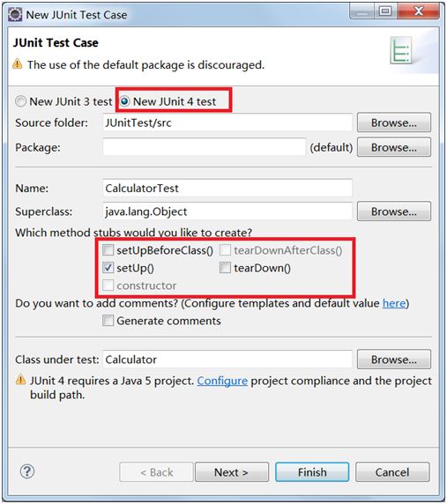Enable the setUpBeforeClass() method stub
Image resolution: width=447 pixels, height=504 pixels.
tap(108, 249)
